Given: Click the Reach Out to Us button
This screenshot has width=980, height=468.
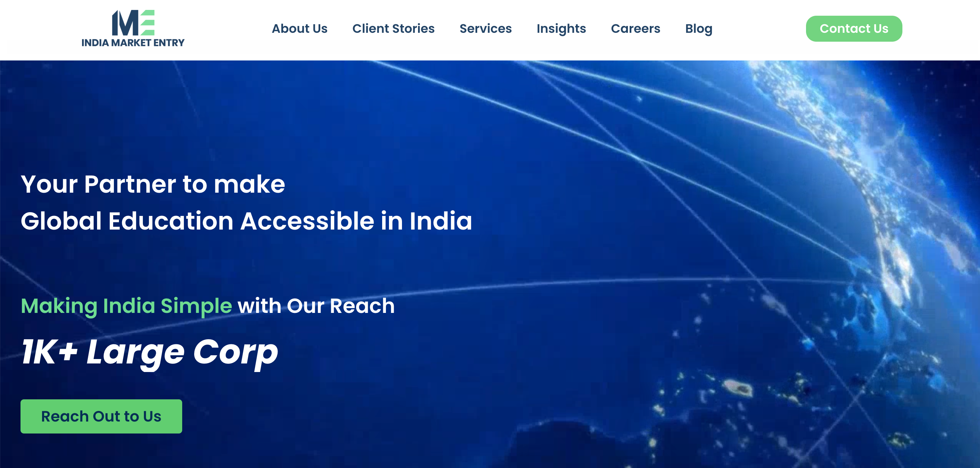Looking at the screenshot, I should pos(101,416).
